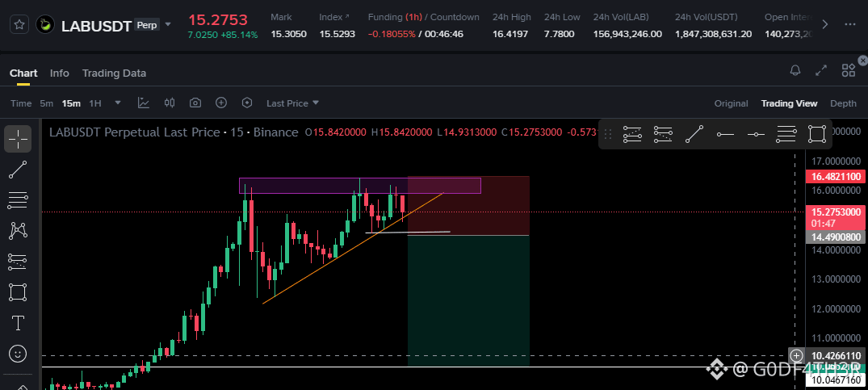Pick horizontal ray in floating toolbar
The height and width of the screenshot is (390, 868).
tap(725, 134)
